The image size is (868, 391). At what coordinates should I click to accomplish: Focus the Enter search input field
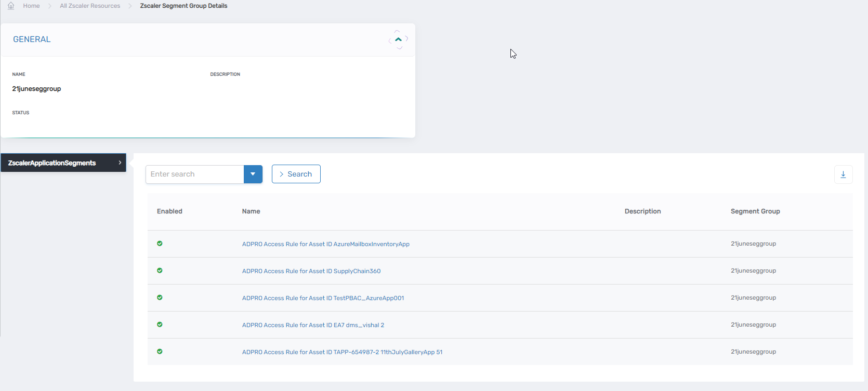point(195,174)
